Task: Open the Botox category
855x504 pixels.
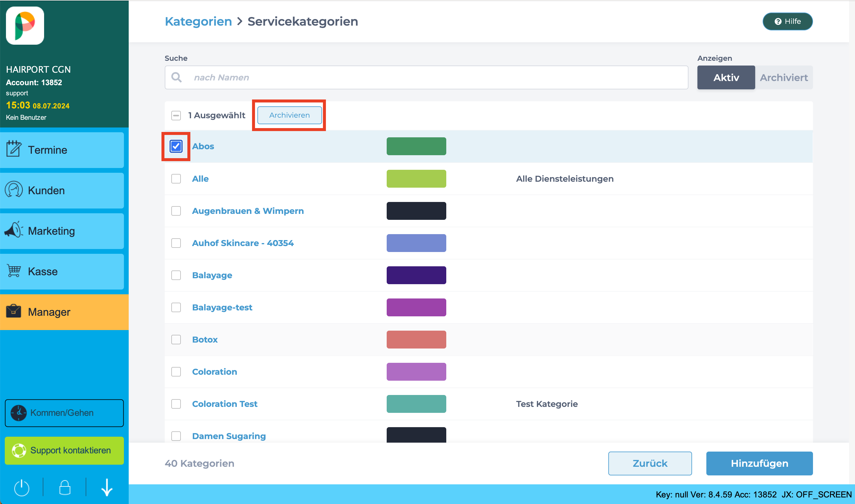Action: 205,340
